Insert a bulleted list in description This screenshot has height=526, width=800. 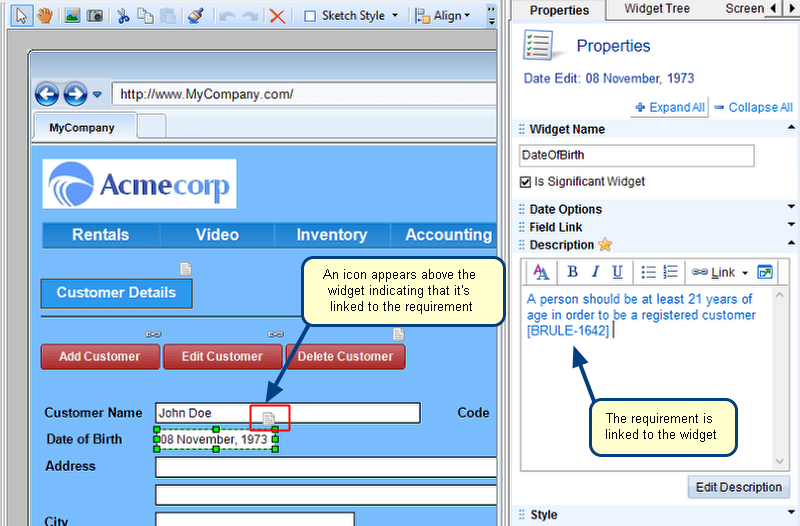[648, 272]
